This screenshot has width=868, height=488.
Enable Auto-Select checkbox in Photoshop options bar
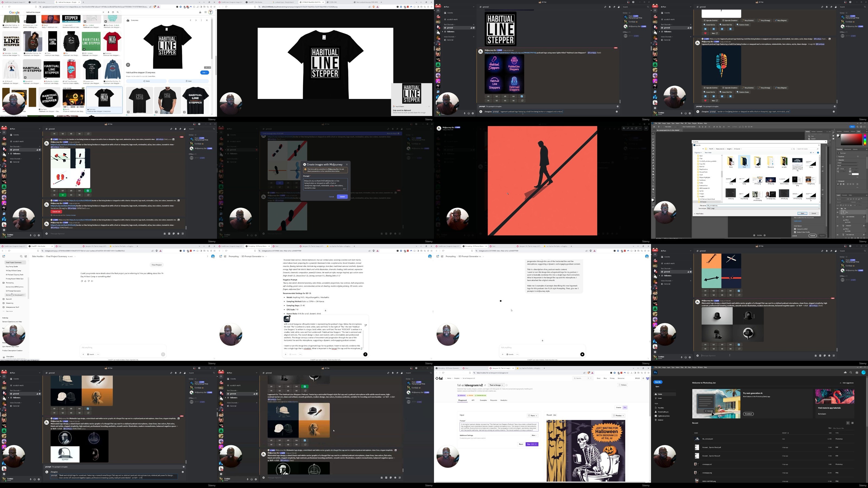point(664,127)
